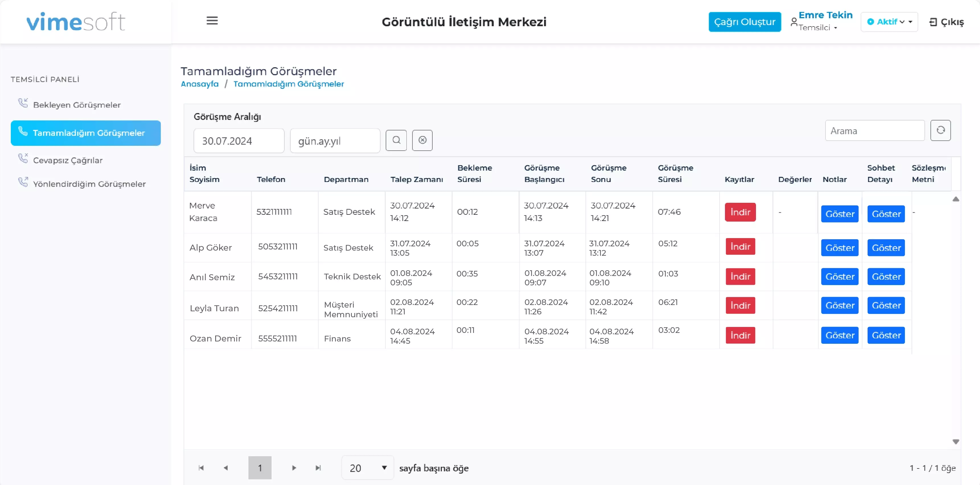Show chat detail for Merve Karaca
The width and height of the screenshot is (980, 485).
886,214
